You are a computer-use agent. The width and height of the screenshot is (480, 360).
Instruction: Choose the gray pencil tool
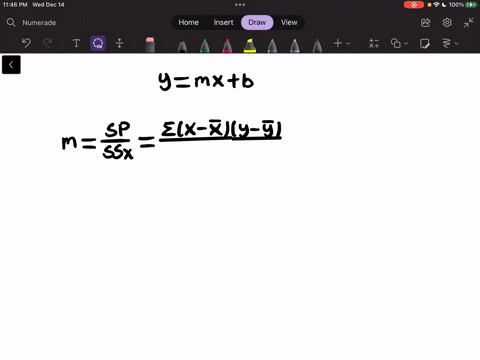317,46
